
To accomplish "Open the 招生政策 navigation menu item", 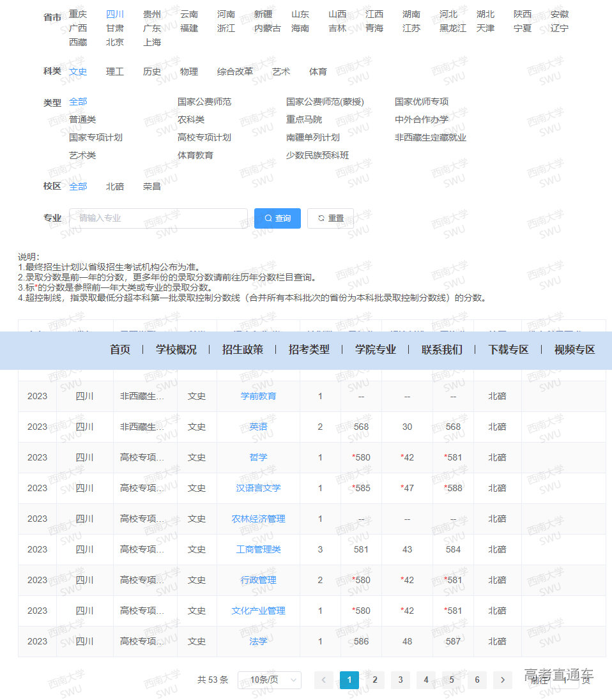I will tap(242, 350).
